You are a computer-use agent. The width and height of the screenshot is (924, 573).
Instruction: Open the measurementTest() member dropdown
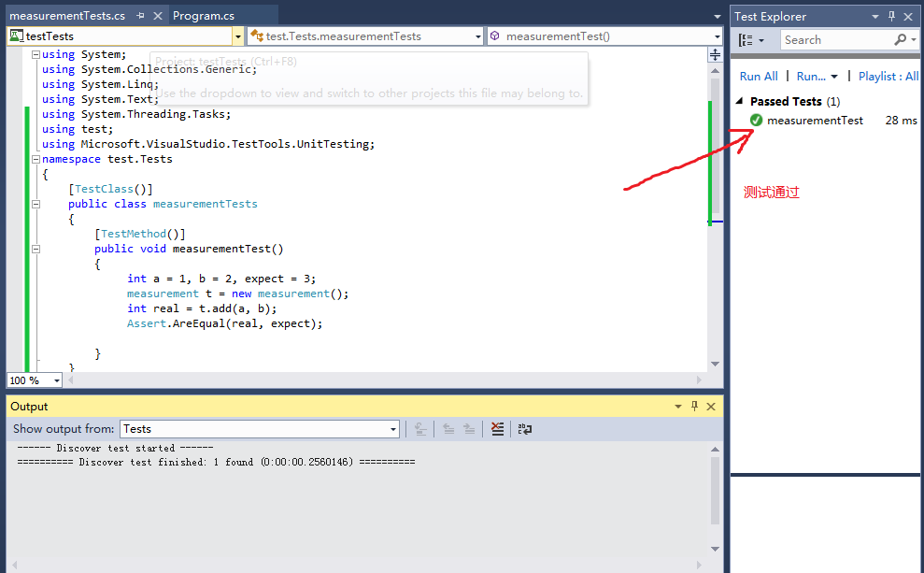coord(717,36)
